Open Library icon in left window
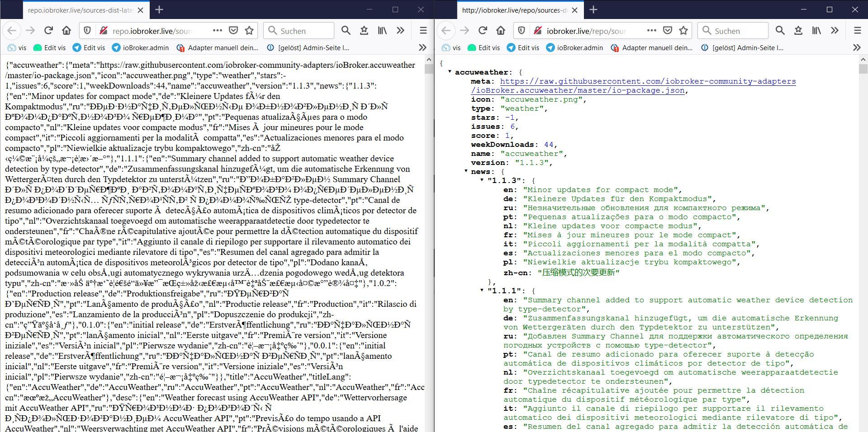Viewport: 868px width, 432px height. coord(382,31)
